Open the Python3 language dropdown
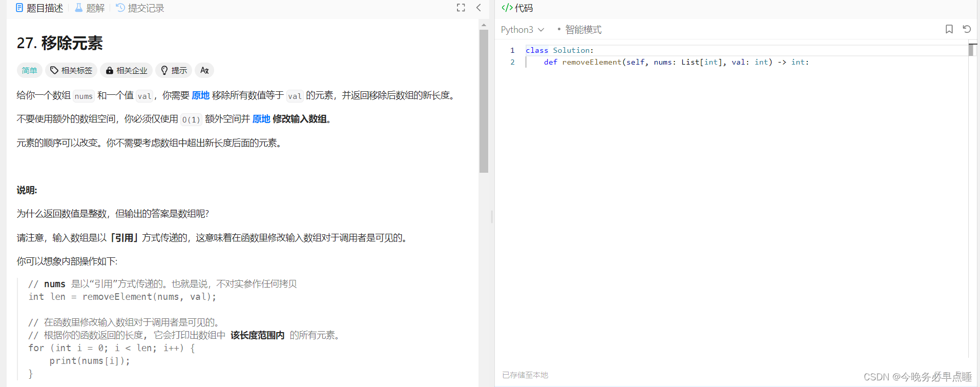 point(523,30)
